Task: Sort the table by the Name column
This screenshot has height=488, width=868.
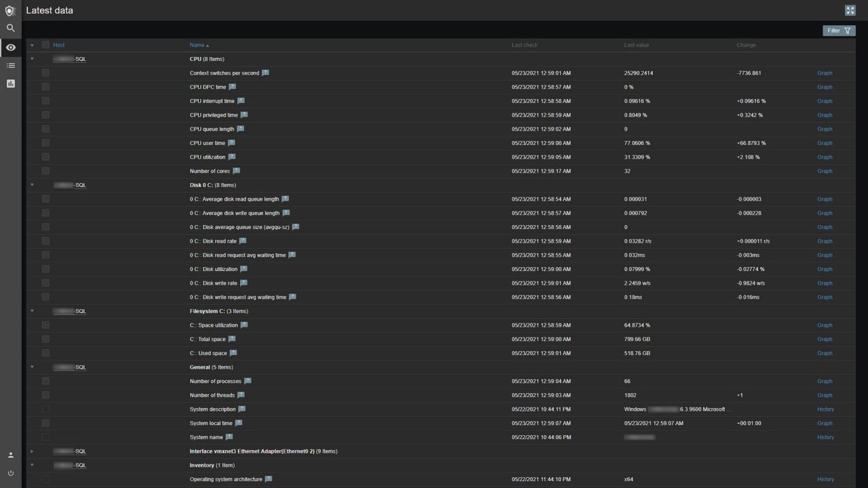Action: (x=196, y=45)
